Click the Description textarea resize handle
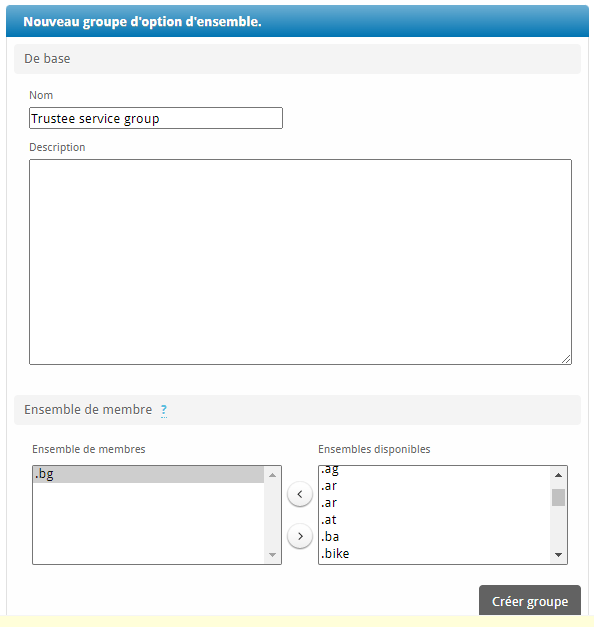 pyautogui.click(x=566, y=359)
